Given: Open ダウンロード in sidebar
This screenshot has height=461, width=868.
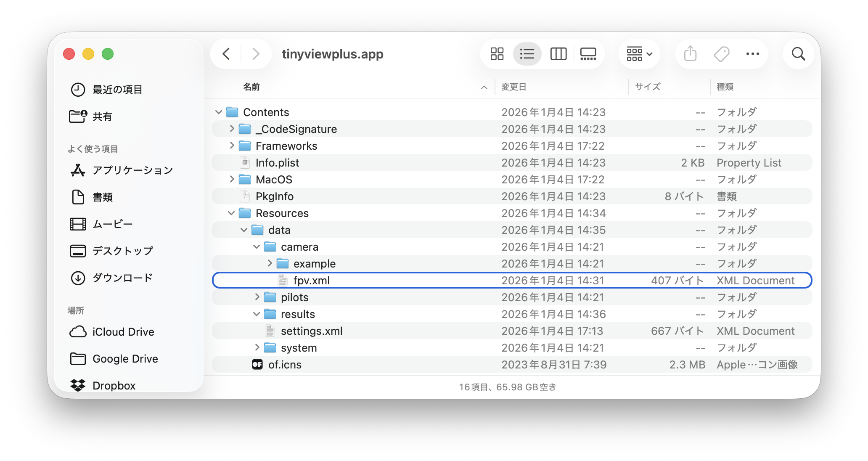Looking at the screenshot, I should coord(122,278).
